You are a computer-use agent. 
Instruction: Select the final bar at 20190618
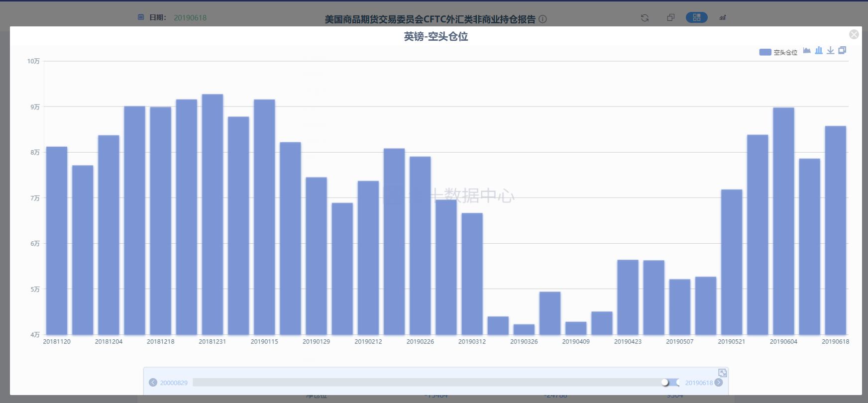(835, 230)
